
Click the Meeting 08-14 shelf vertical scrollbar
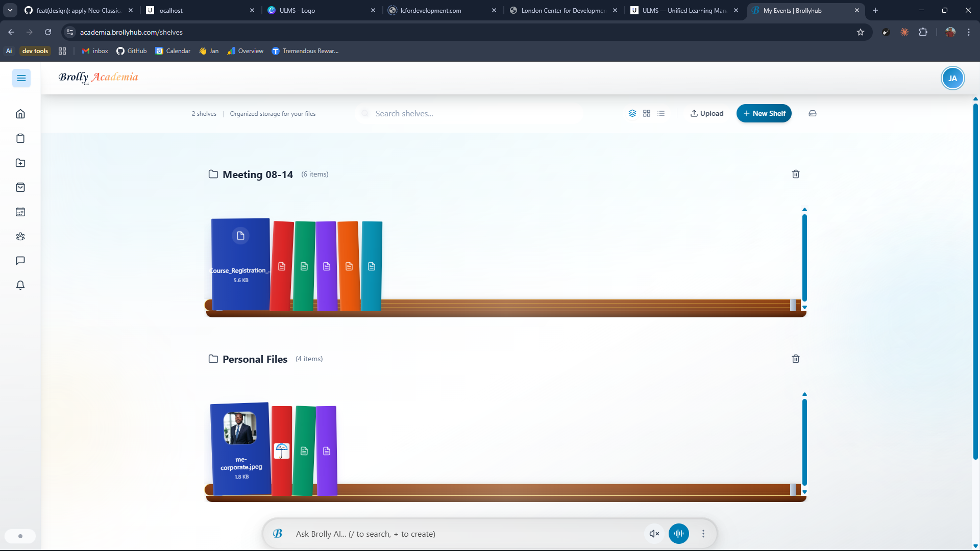[804, 258]
